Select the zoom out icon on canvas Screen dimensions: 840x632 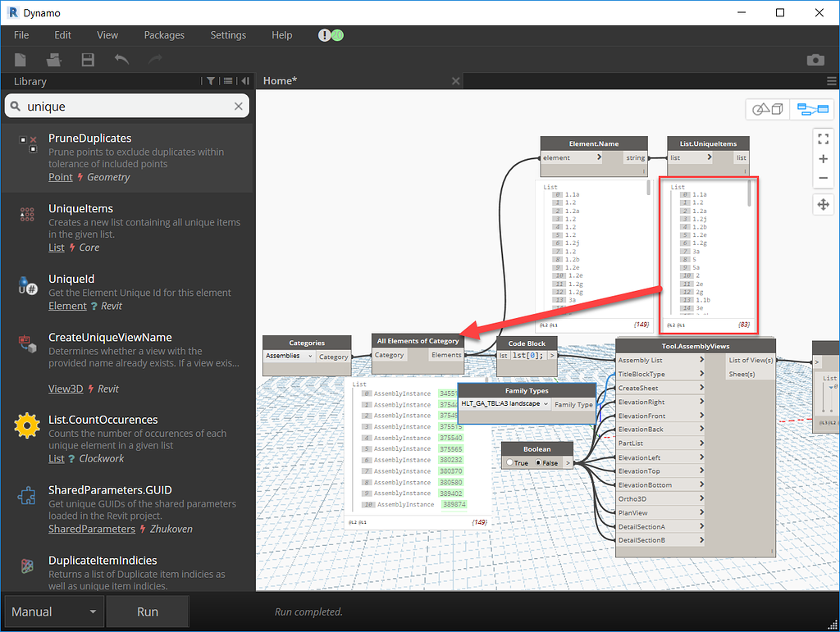click(824, 178)
